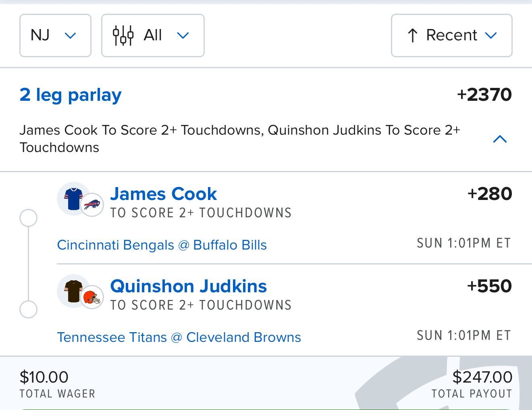Viewport: 532px width, 410px height.
Task: Click the sort arrow icon beside Recent
Action: point(412,35)
